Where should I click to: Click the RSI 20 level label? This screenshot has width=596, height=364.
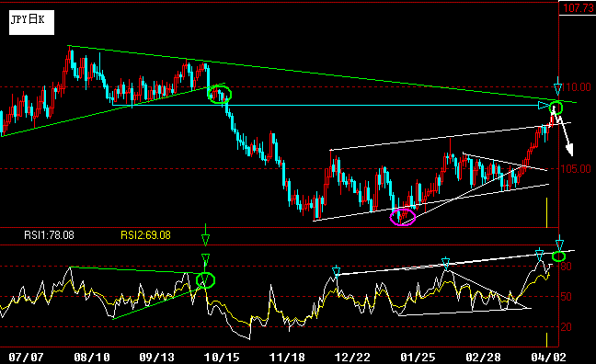pyautogui.click(x=566, y=326)
